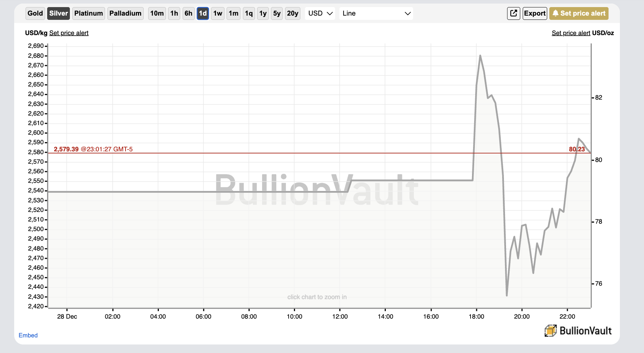
Task: Select the Silver metal tab
Action: tap(59, 13)
